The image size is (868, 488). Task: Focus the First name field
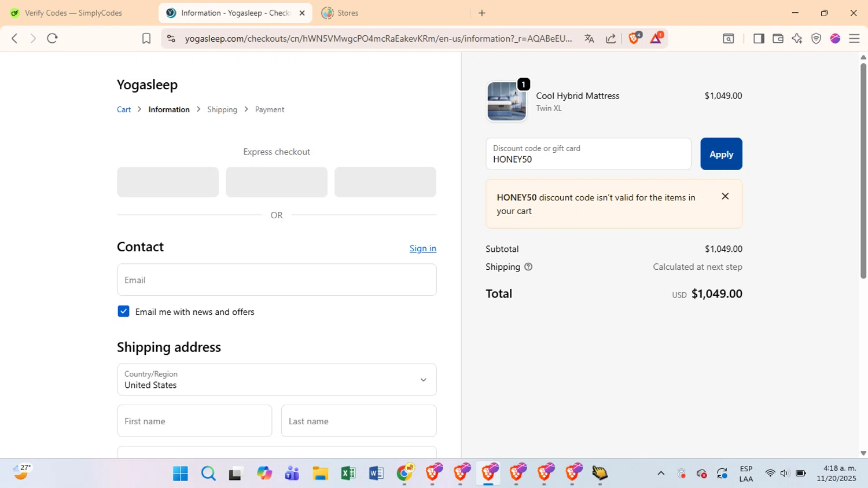click(194, 421)
